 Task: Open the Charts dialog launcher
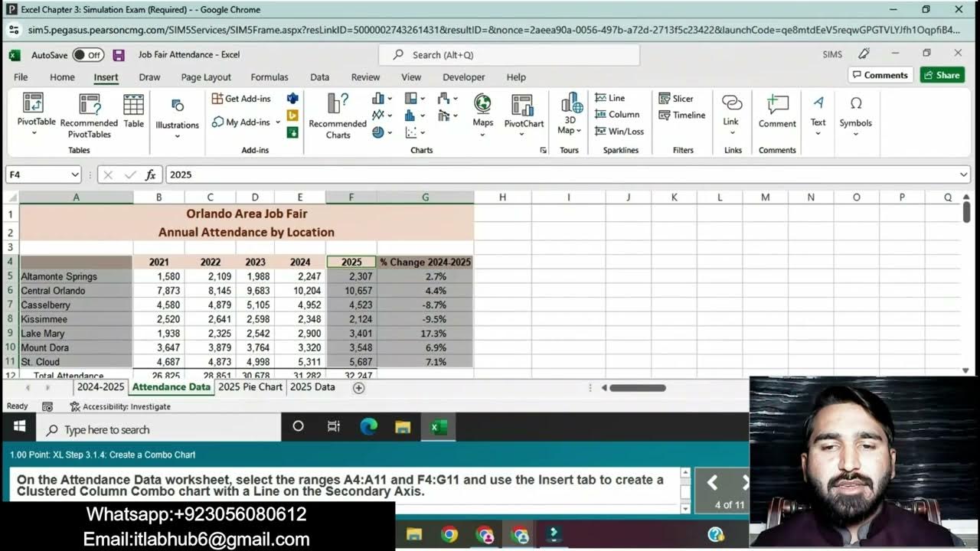click(544, 150)
